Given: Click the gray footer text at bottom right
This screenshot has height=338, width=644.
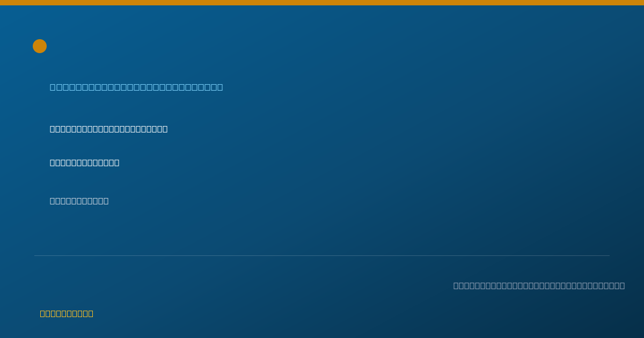Looking at the screenshot, I should (539, 285).
